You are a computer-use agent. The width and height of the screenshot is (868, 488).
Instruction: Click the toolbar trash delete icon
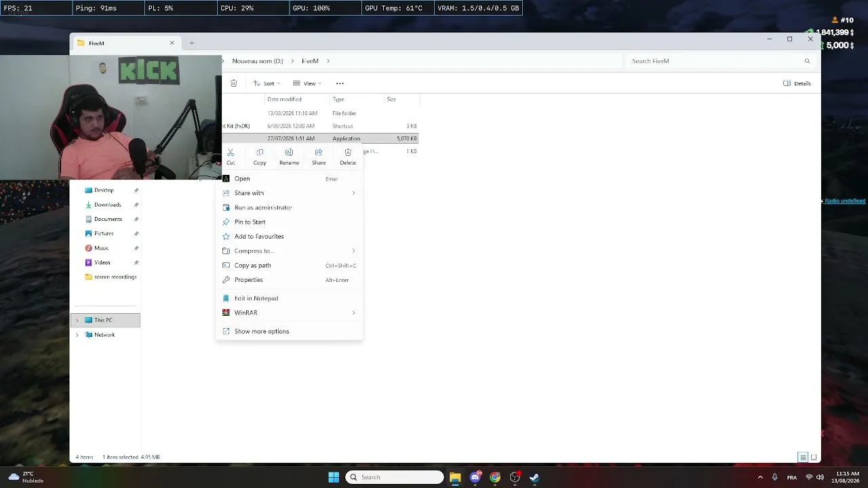(233, 83)
